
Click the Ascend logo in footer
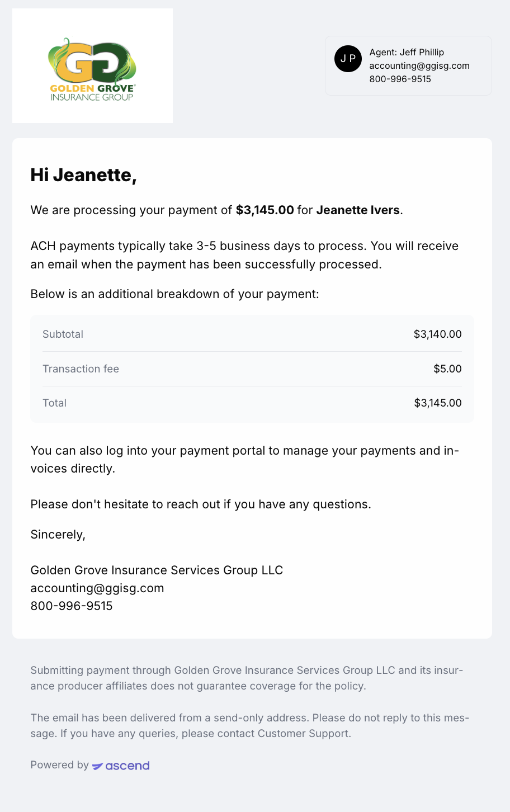point(121,766)
